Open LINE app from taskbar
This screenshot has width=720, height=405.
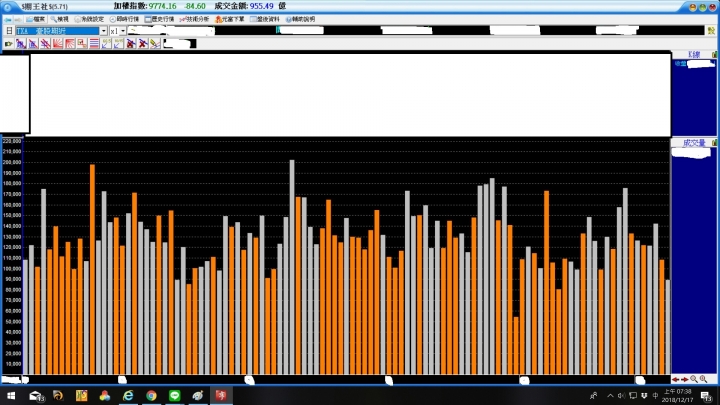pyautogui.click(x=174, y=395)
